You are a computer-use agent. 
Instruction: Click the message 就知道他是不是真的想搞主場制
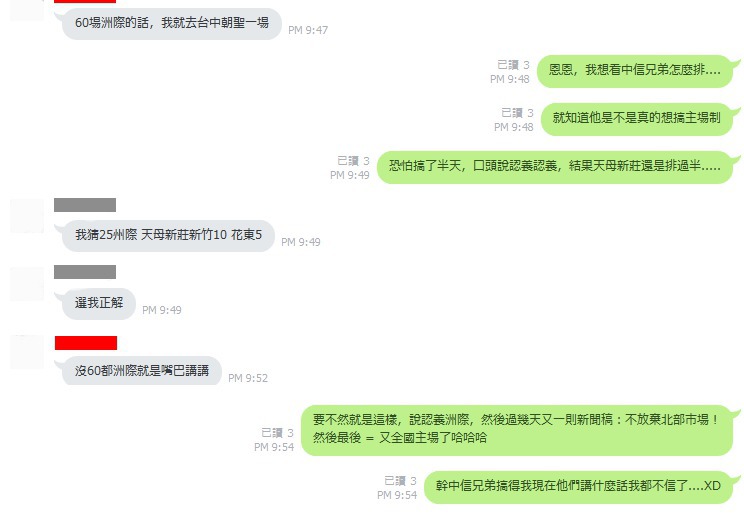(x=637, y=119)
